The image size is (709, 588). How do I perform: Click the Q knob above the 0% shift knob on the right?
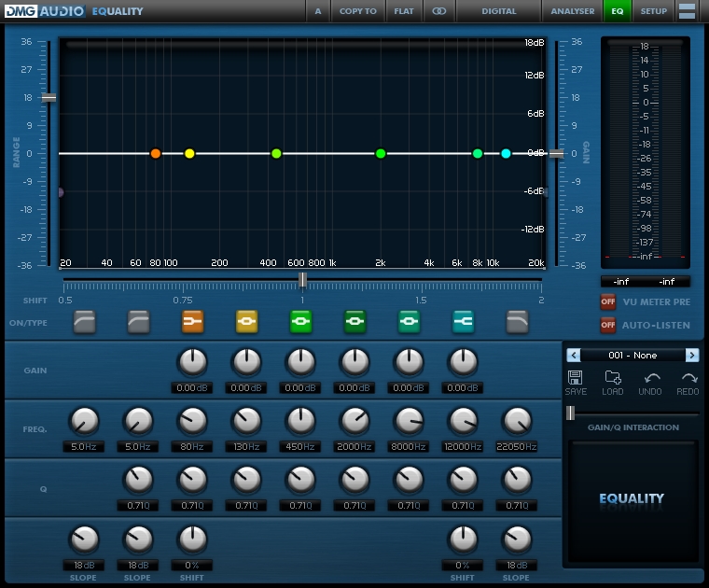tap(464, 480)
